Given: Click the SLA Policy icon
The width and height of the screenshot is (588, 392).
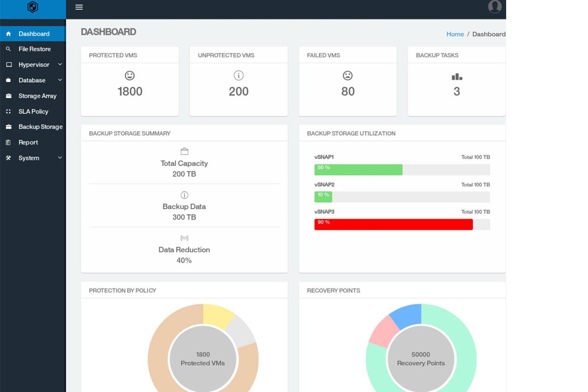Looking at the screenshot, I should point(8,112).
